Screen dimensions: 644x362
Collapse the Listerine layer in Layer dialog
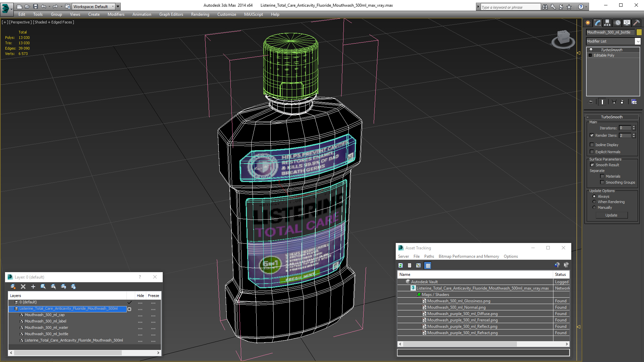pyautogui.click(x=11, y=308)
